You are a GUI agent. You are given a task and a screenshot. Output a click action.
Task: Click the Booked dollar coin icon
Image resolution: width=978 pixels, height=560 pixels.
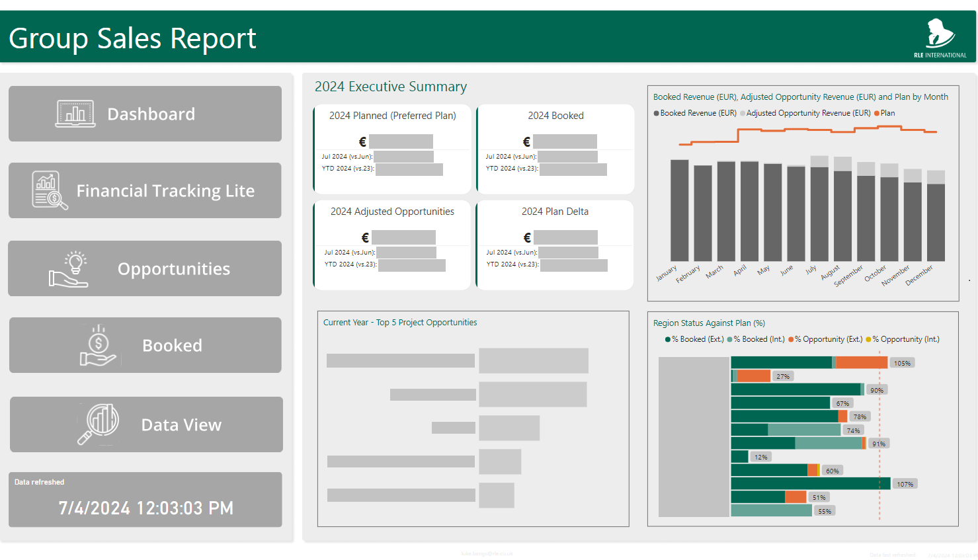pyautogui.click(x=98, y=346)
